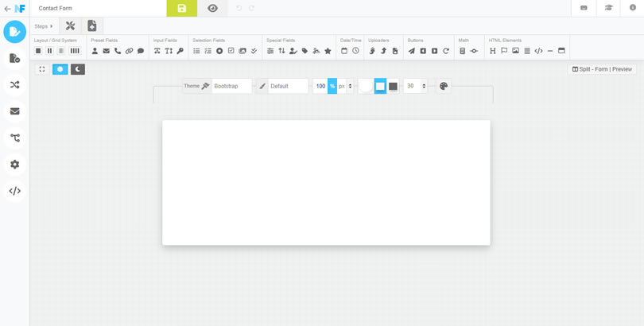Add a radio button selection field
This screenshot has width=644, height=326.
pos(219,51)
